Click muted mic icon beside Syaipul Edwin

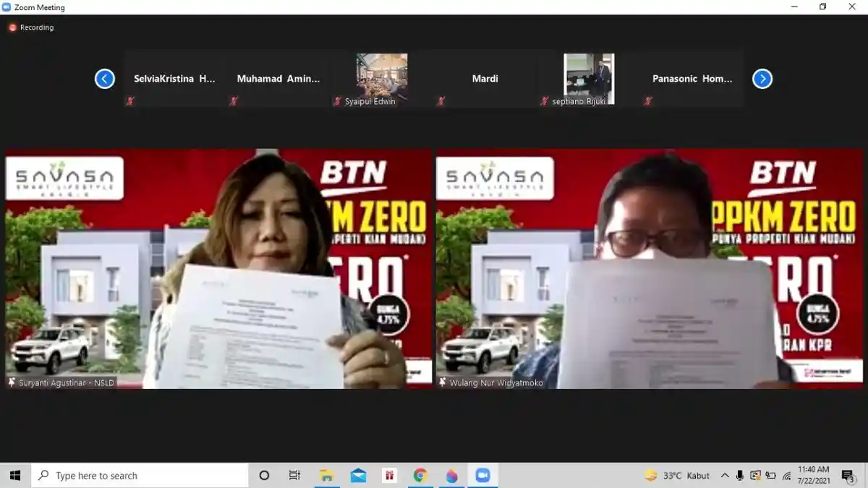(x=337, y=101)
